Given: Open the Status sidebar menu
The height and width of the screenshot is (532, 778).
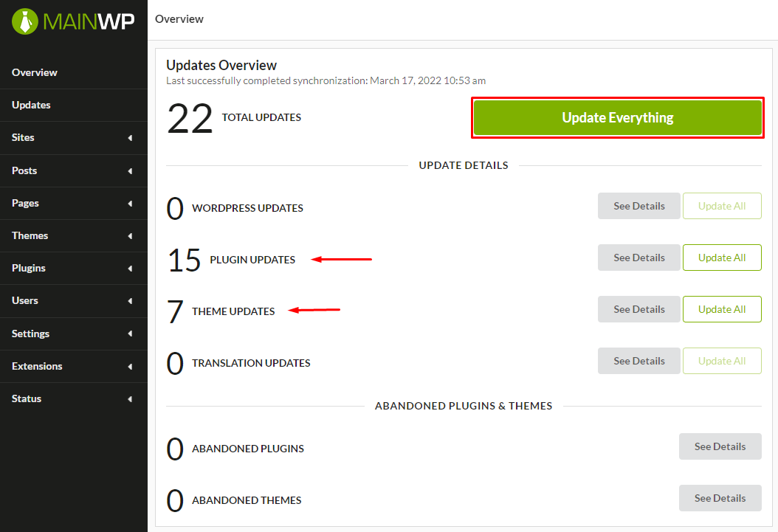Looking at the screenshot, I should (73, 398).
